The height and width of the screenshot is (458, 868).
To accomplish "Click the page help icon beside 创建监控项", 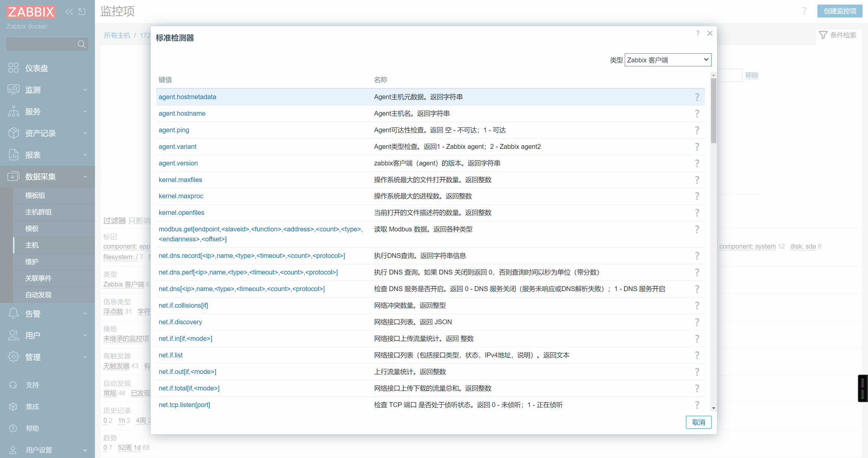I will click(804, 11).
